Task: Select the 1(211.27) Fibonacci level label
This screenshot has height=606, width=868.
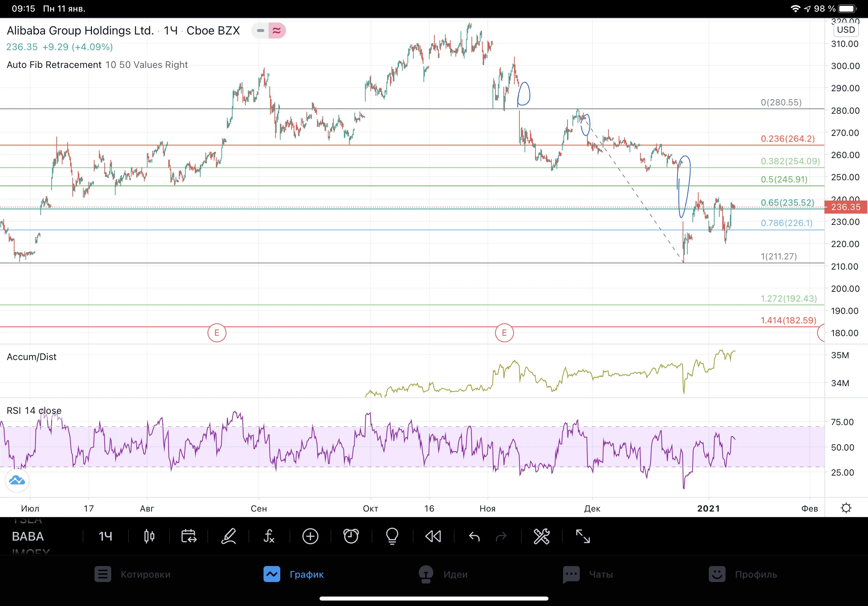Action: click(x=779, y=256)
